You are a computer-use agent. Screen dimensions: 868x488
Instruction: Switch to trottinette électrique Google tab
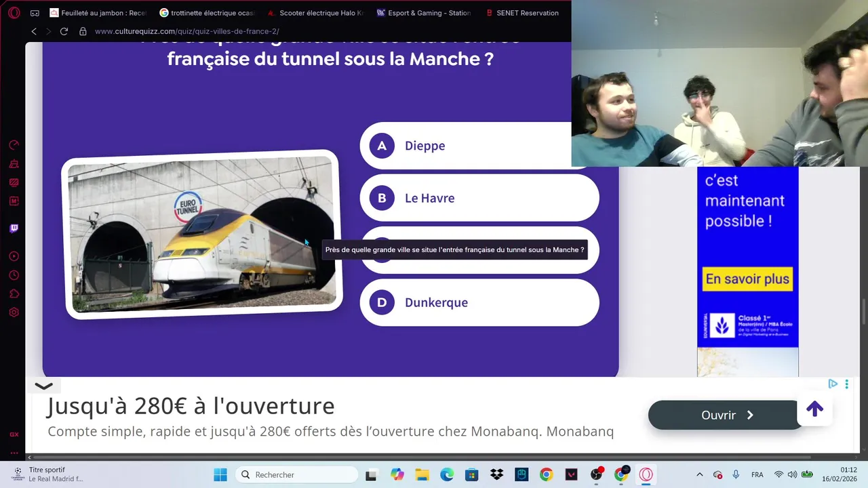point(208,13)
